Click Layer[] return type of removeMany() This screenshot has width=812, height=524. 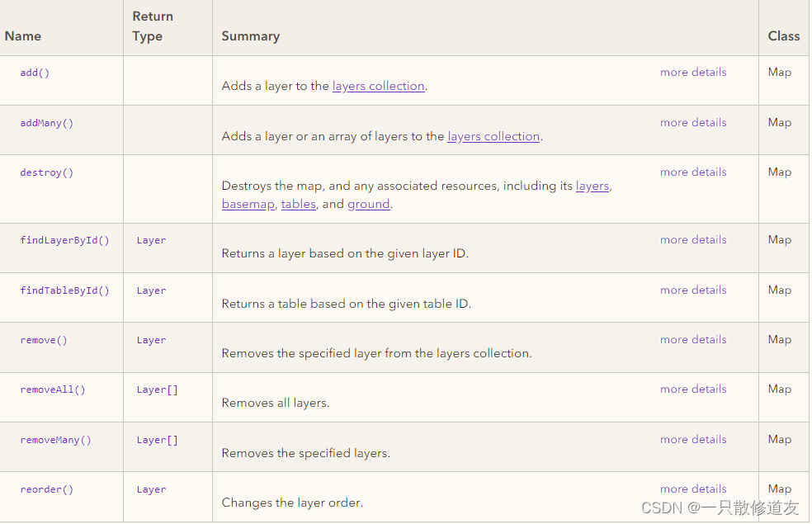pos(157,440)
